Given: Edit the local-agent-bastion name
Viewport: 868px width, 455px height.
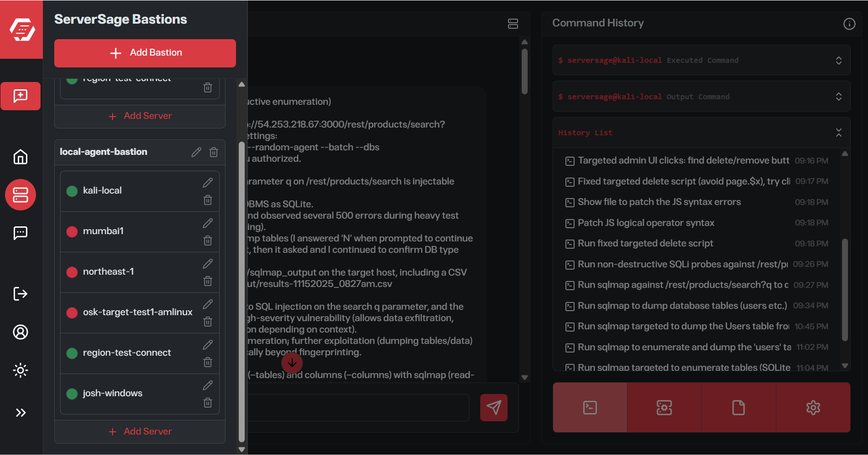Looking at the screenshot, I should 196,152.
